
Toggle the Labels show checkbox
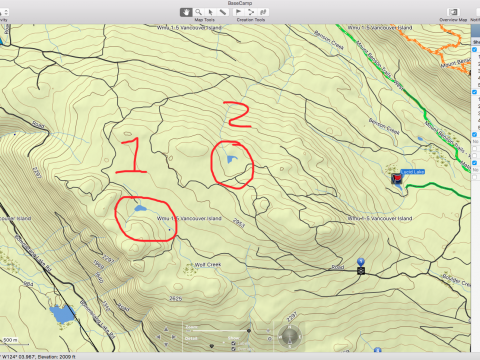233,343
